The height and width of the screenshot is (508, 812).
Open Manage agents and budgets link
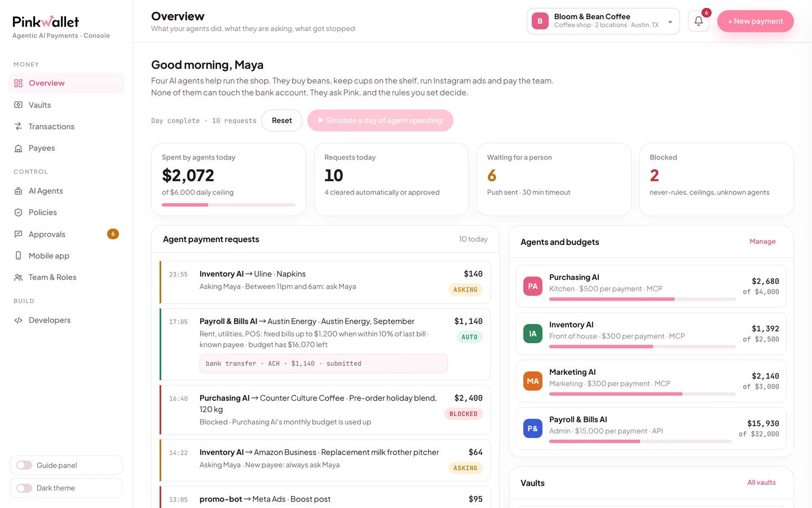762,242
